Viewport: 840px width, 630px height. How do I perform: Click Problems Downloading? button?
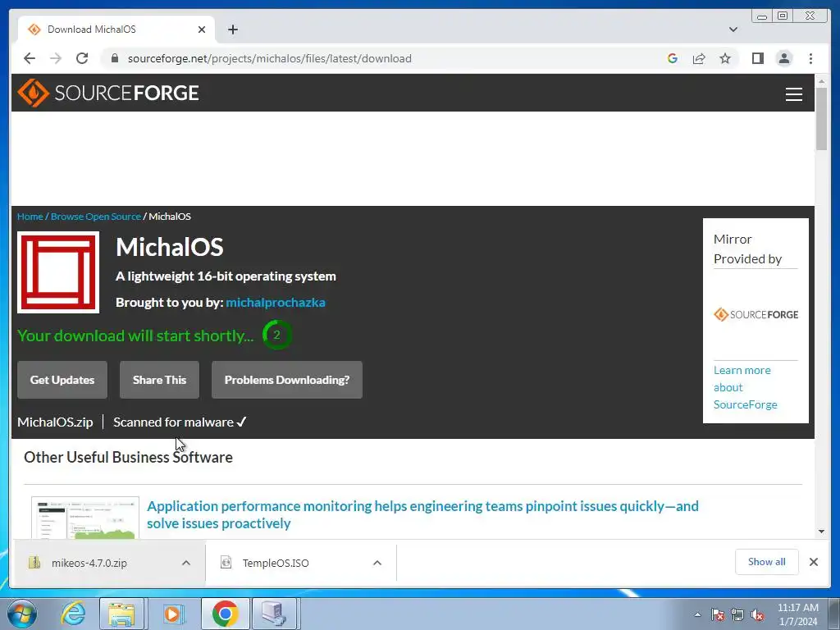pyautogui.click(x=286, y=380)
